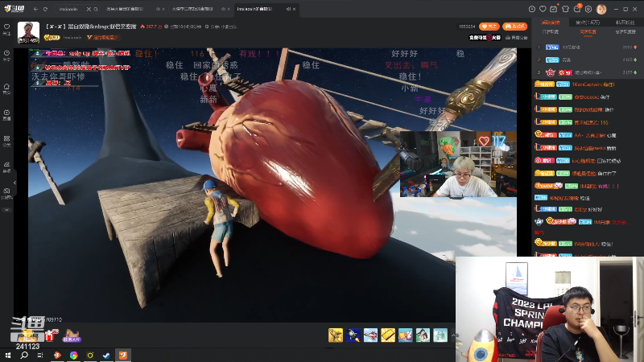Viewport: 644px width, 362px height.
Task: Click the streamer level badge under the title
Action: click(52, 37)
